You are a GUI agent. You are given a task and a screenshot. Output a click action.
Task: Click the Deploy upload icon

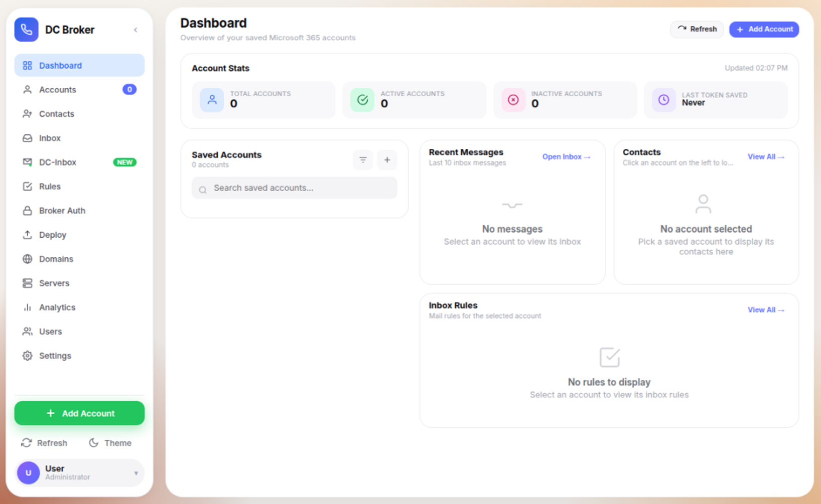(x=27, y=235)
